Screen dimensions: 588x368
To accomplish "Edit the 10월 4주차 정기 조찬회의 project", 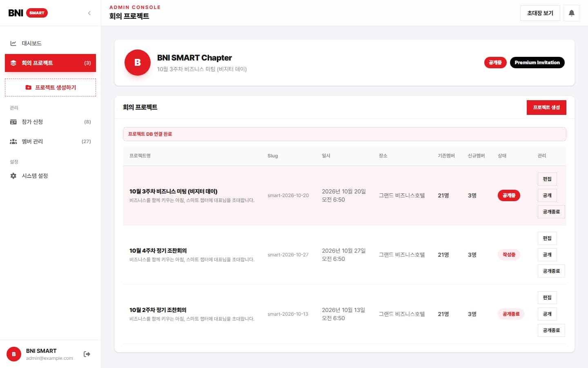I will tap(547, 238).
